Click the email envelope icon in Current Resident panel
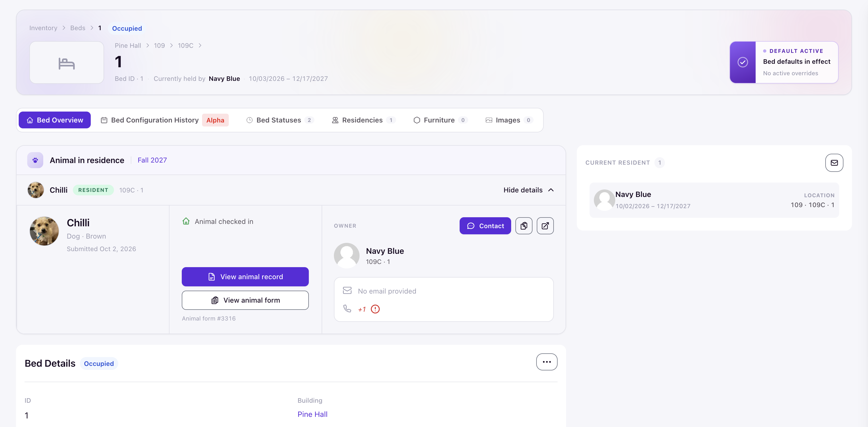Image resolution: width=868 pixels, height=427 pixels. (834, 163)
